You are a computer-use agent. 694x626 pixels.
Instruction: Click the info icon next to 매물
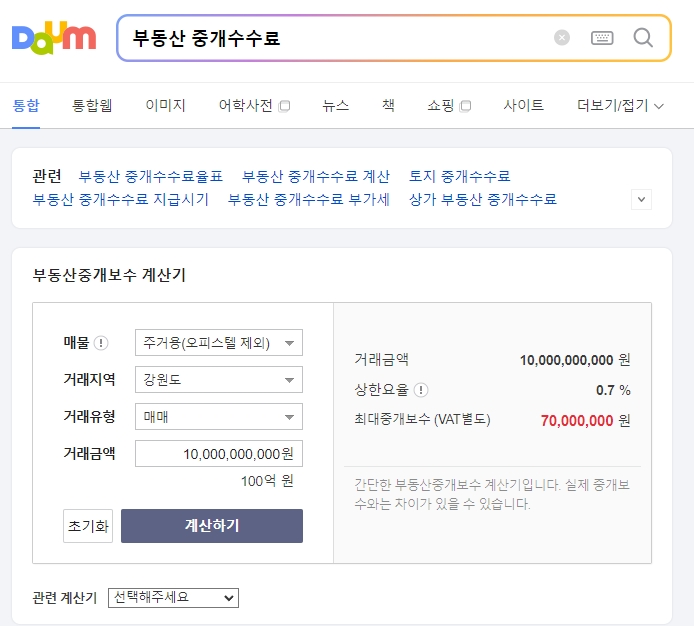tap(101, 343)
